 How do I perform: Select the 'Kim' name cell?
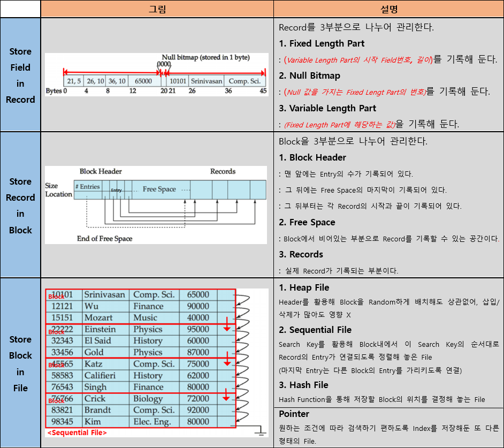[x=106, y=422]
